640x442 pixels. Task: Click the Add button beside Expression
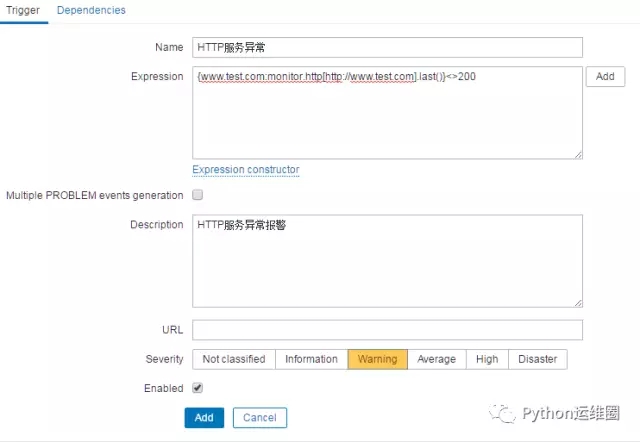click(605, 76)
